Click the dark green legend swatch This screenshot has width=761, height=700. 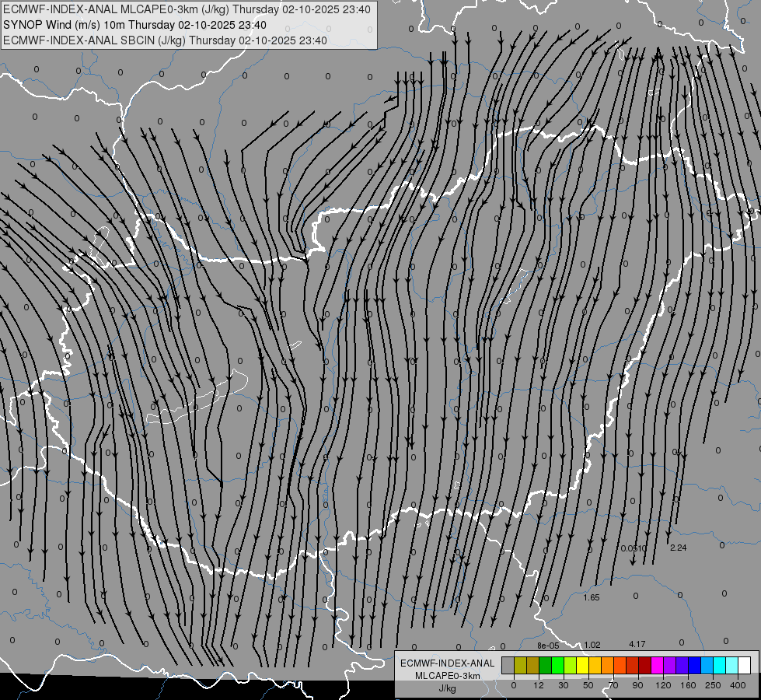click(546, 665)
